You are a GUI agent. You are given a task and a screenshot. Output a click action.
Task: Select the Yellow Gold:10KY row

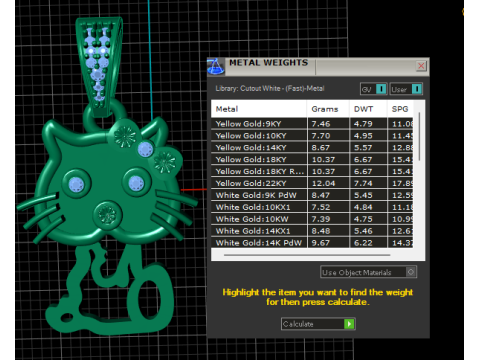[x=312, y=136]
